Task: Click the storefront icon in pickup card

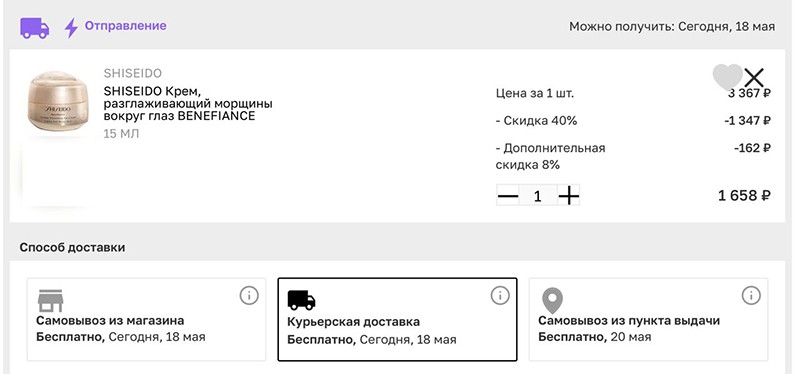Action: tap(51, 301)
